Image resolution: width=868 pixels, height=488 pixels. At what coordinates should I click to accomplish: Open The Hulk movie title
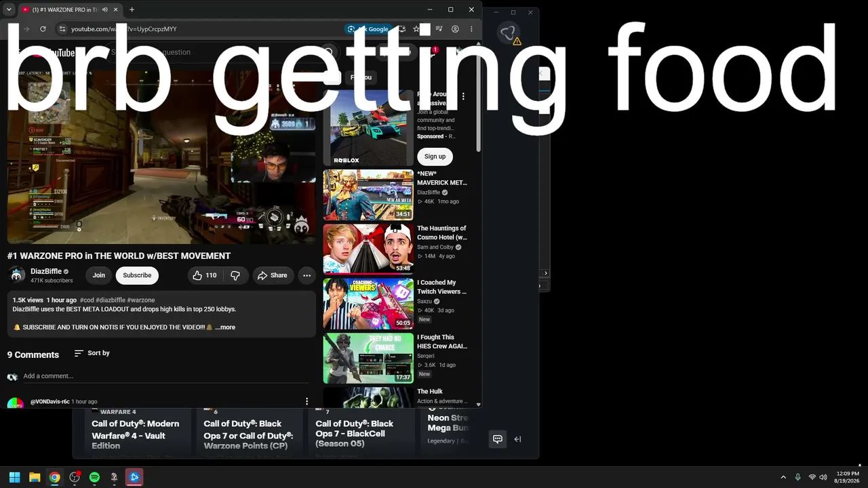pos(430,392)
